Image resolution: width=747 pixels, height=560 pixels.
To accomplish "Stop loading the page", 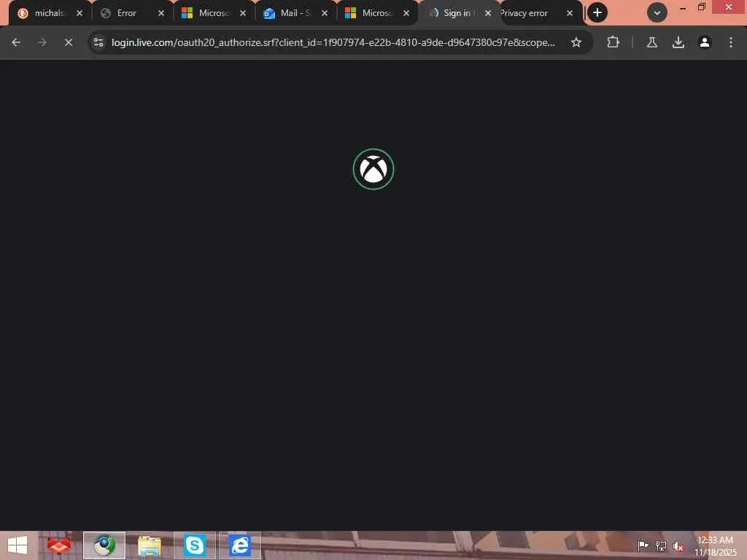I will [69, 42].
